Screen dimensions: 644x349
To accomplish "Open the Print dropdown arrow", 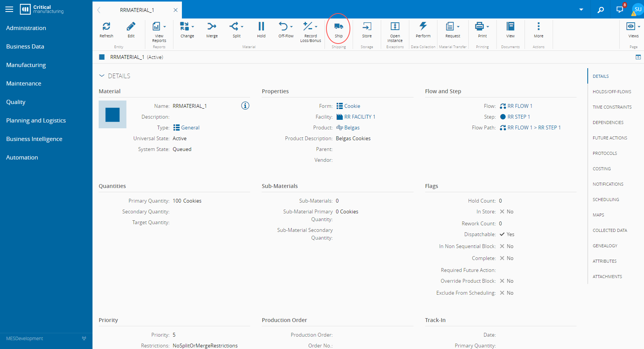I will coord(488,27).
